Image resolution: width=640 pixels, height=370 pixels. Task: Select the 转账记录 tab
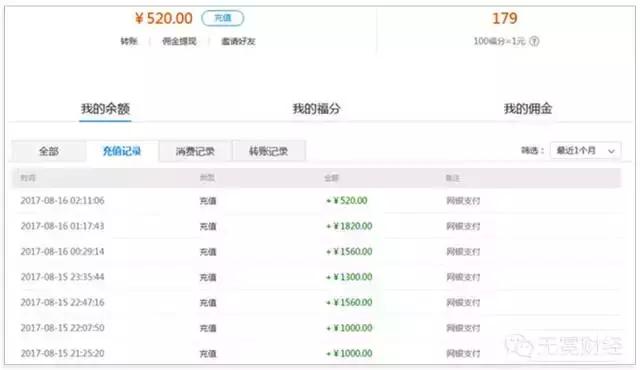[x=269, y=151]
